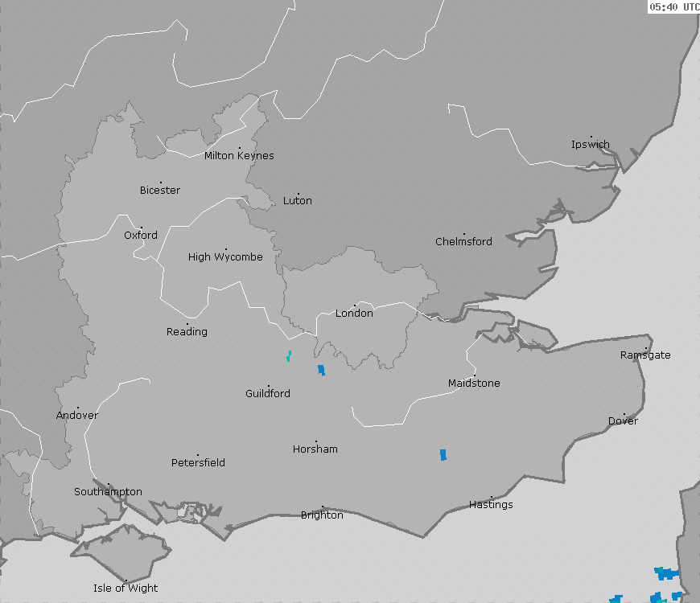Click the High Wycombe label

225,257
